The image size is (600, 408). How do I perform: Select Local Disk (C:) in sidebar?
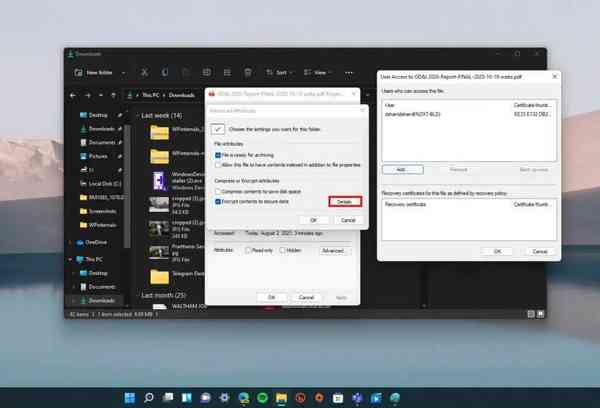pyautogui.click(x=100, y=184)
